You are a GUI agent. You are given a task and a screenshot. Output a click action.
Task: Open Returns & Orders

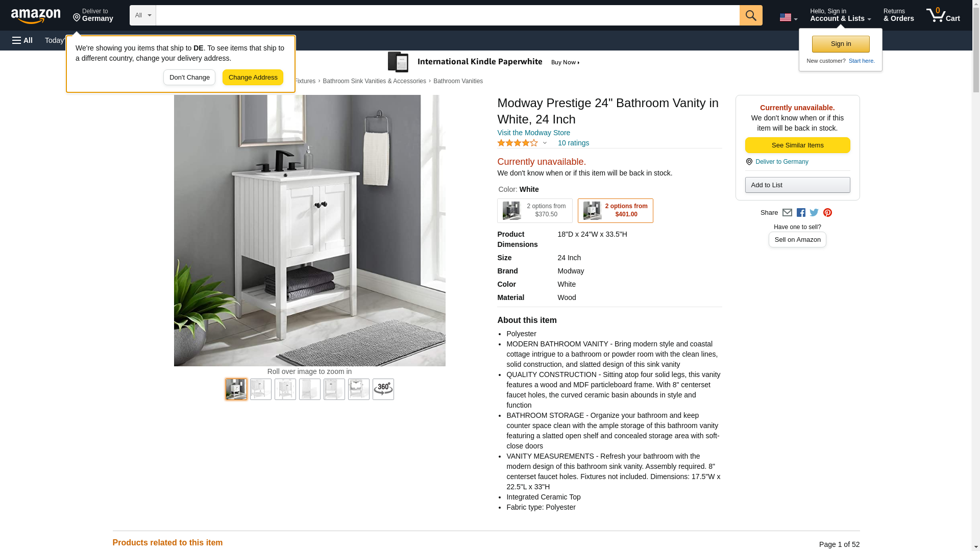898,15
